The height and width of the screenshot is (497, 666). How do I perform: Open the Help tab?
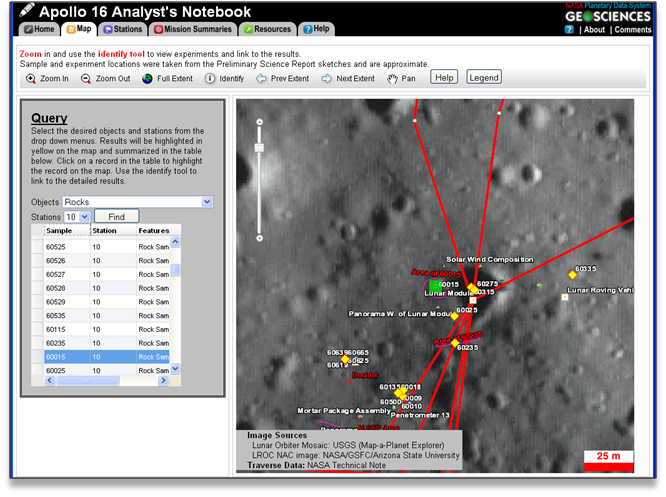(x=316, y=29)
